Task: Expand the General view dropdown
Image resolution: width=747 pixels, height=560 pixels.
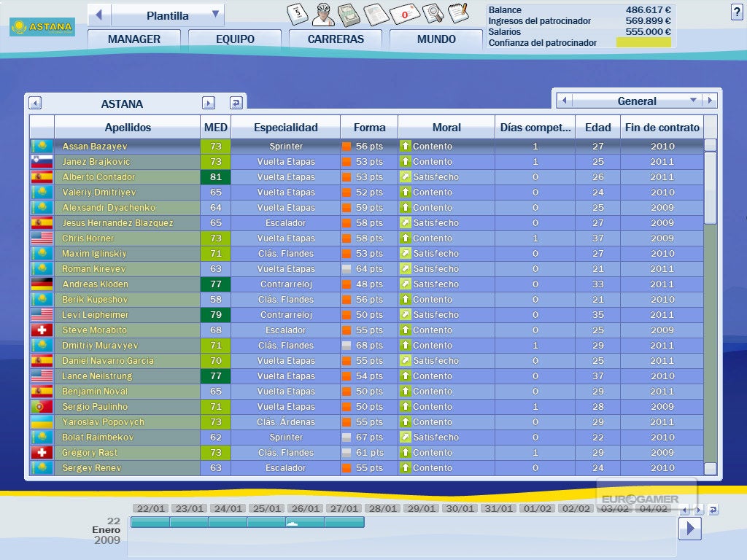Action: pyautogui.click(x=693, y=101)
